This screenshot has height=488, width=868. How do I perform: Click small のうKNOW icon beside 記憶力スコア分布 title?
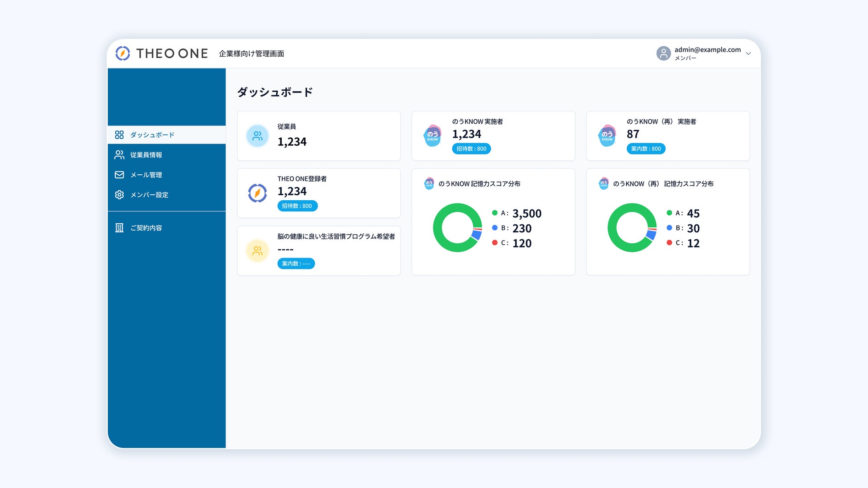point(429,183)
